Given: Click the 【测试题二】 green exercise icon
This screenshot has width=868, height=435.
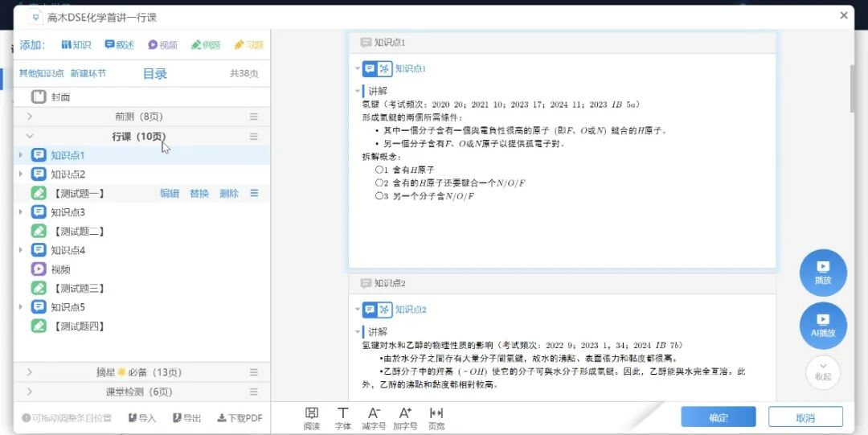Looking at the screenshot, I should (39, 231).
